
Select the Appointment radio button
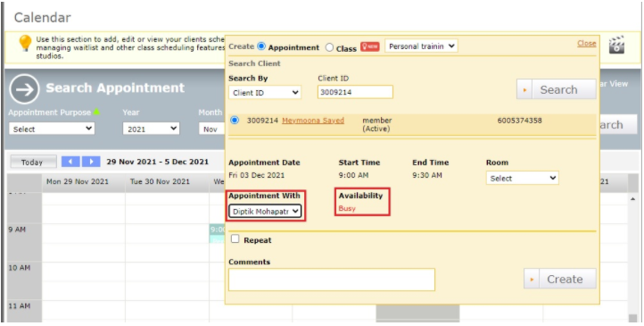click(x=261, y=46)
